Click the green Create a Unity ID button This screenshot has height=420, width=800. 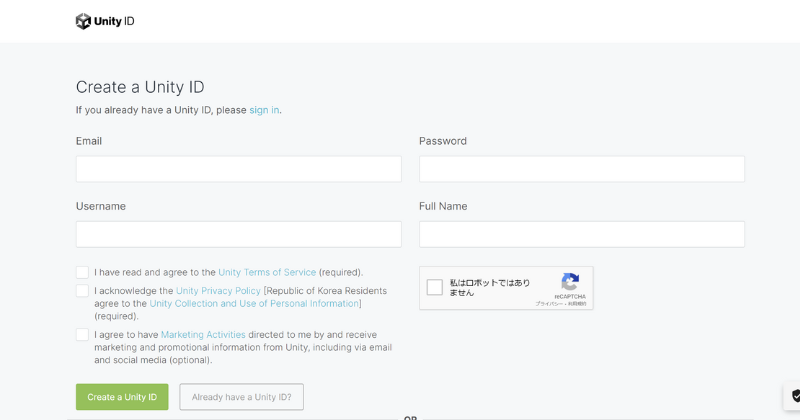click(x=122, y=397)
